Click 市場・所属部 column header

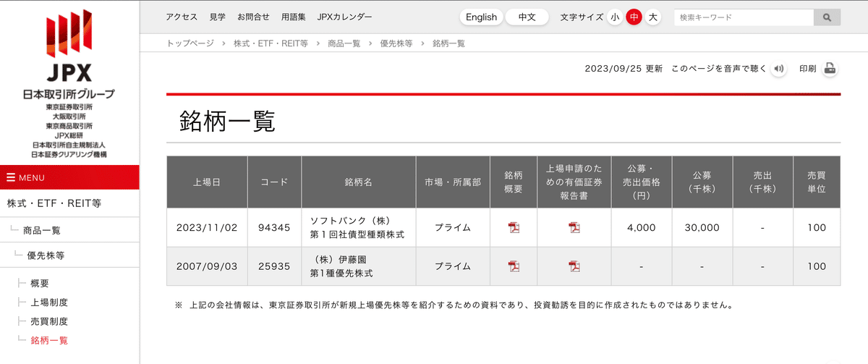click(x=453, y=182)
